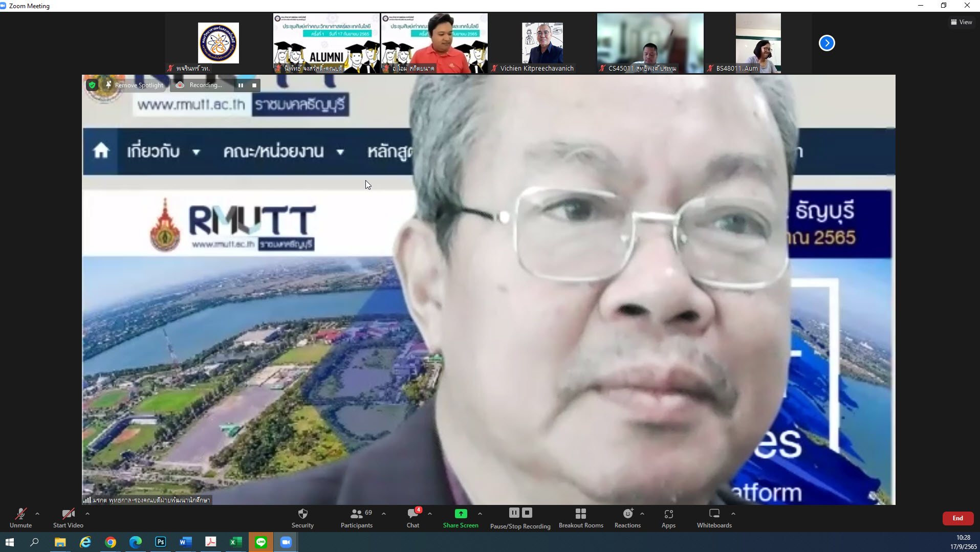The image size is (980, 552).
Task: Open video options arrow next to Start Video
Action: tap(88, 514)
